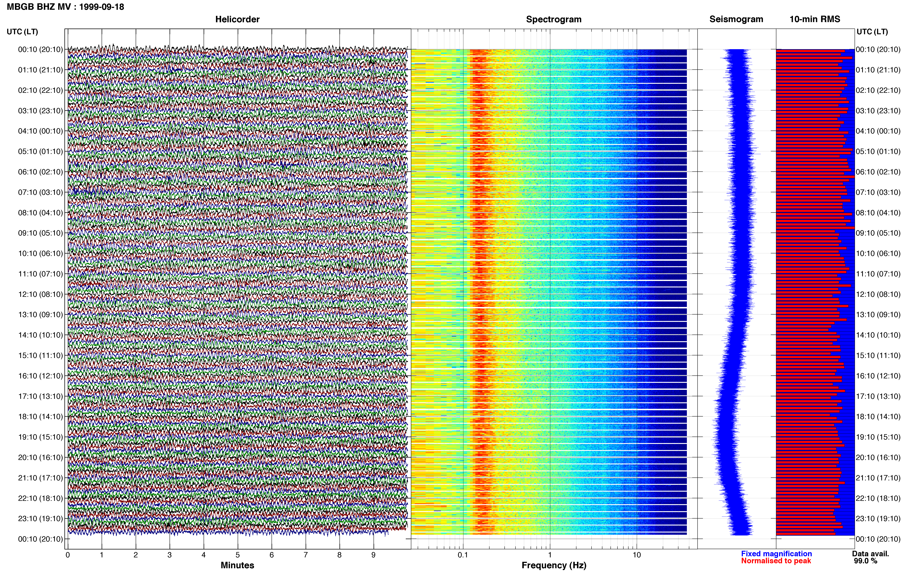Viewport: 924px width, 578px height.
Task: Click the 'Normalised to peak' legend text
Action: [776, 561]
